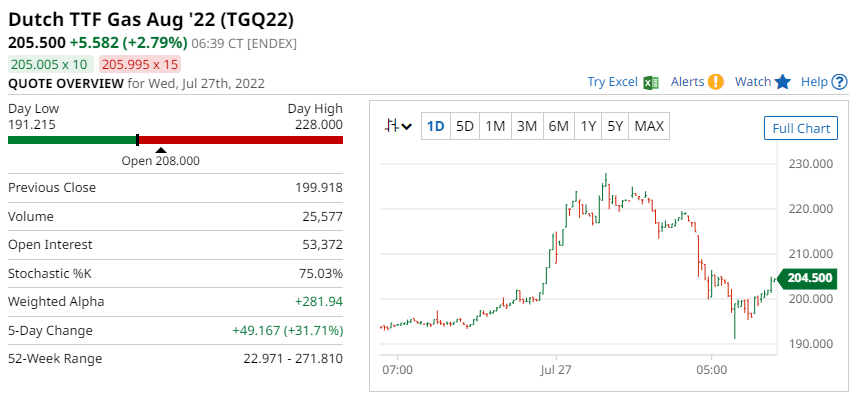Click the Excel spreadsheet icon
Image resolution: width=855 pixels, height=414 pixels.
(x=651, y=82)
